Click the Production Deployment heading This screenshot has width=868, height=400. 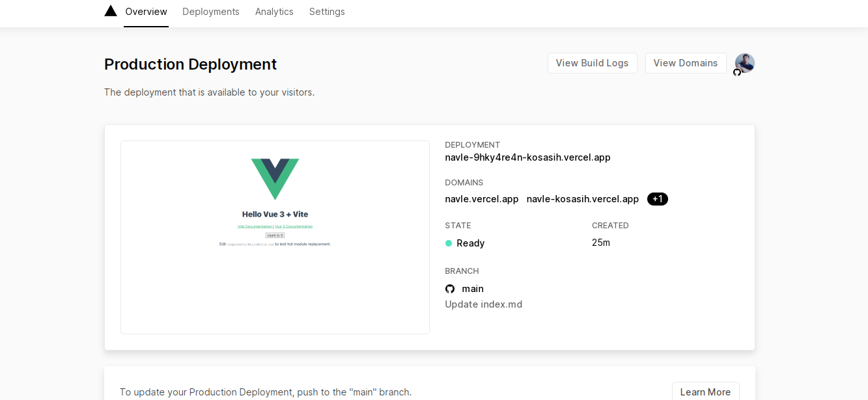191,64
